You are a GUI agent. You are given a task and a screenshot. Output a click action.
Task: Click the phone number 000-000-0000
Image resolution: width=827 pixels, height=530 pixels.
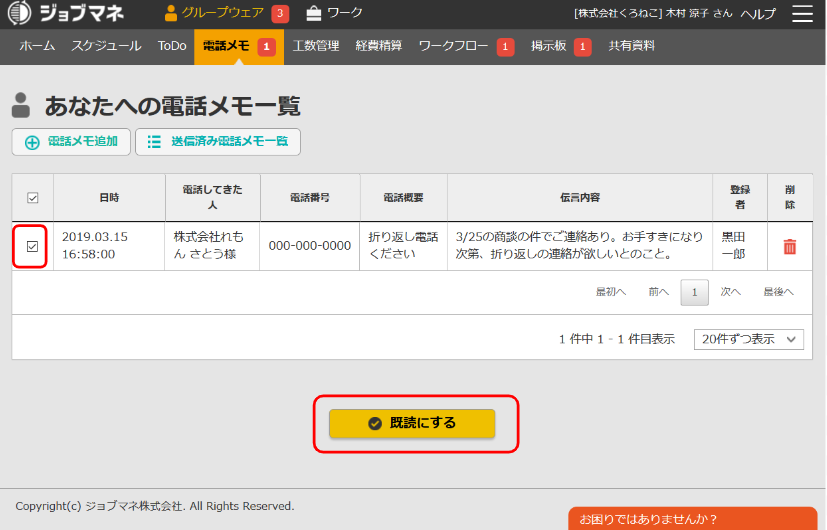(310, 246)
